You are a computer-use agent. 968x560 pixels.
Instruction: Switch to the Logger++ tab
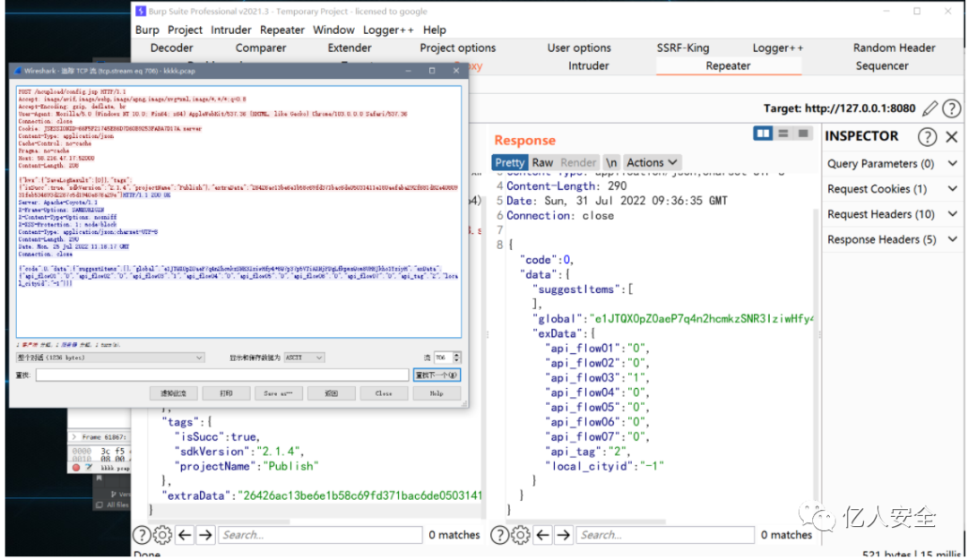(x=778, y=47)
